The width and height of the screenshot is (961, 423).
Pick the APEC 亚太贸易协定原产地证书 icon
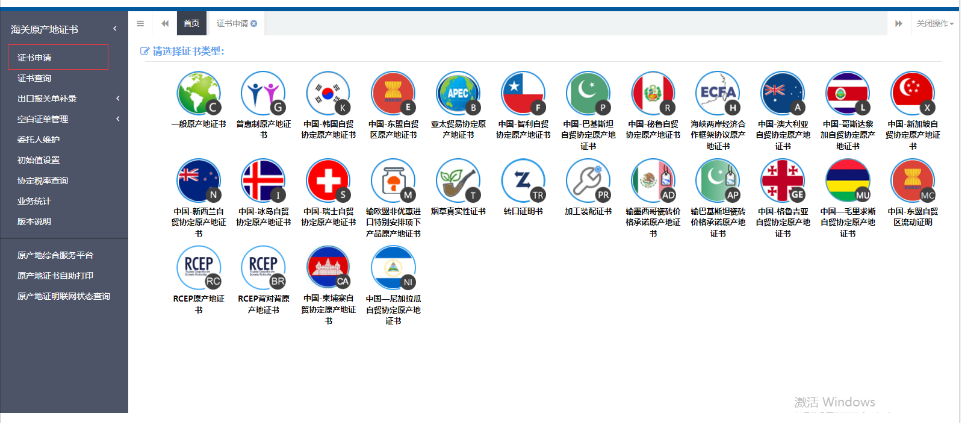(x=458, y=93)
